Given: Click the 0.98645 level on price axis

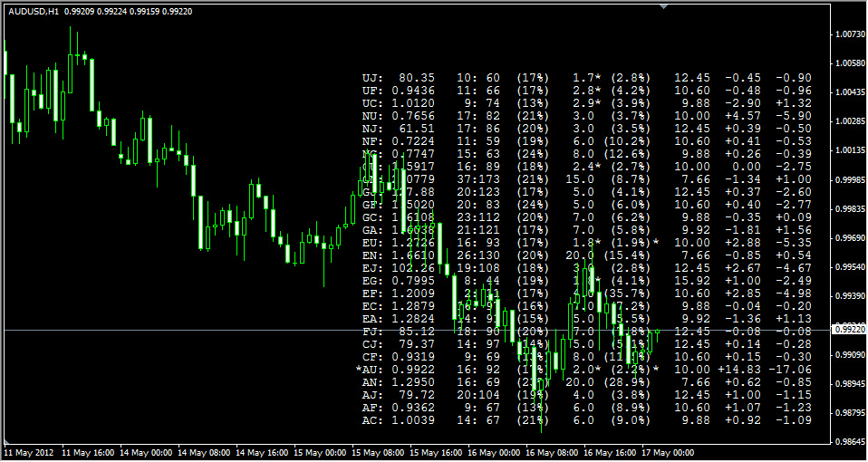Looking at the screenshot, I should click(x=849, y=442).
